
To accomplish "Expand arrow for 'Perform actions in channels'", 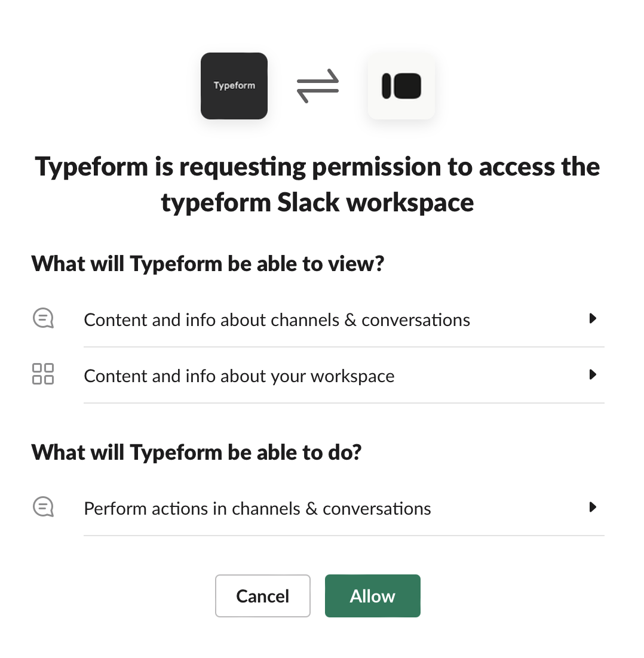I will (x=593, y=508).
